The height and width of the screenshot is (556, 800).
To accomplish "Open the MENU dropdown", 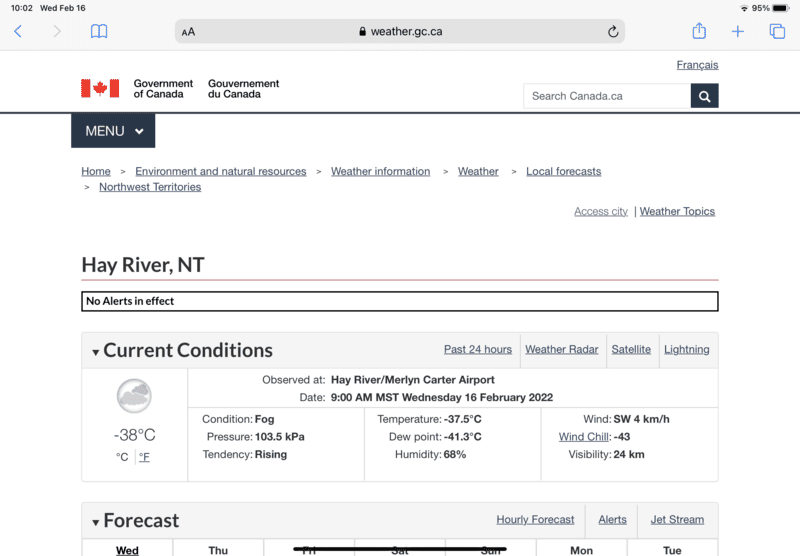I will coord(113,131).
